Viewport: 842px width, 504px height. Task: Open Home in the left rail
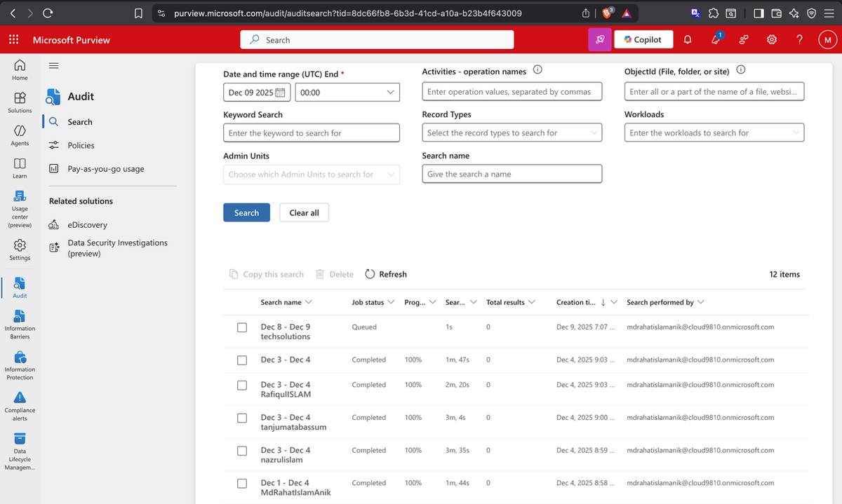[x=20, y=69]
